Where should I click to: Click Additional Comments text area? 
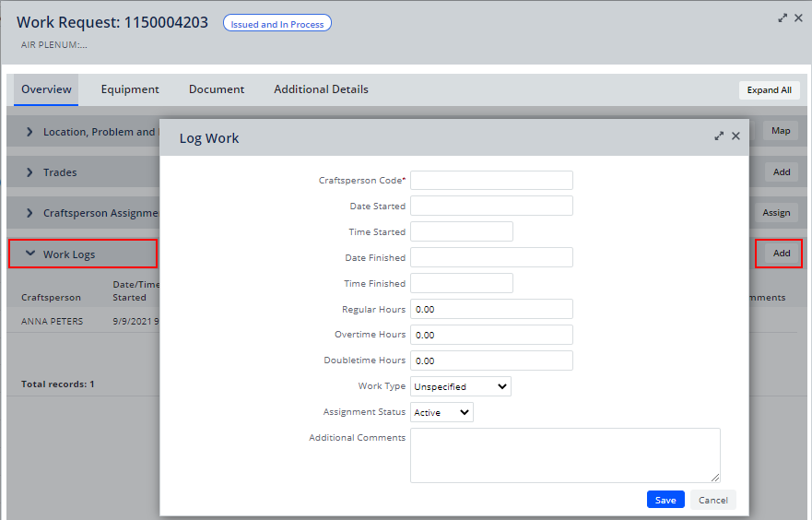pyautogui.click(x=565, y=455)
